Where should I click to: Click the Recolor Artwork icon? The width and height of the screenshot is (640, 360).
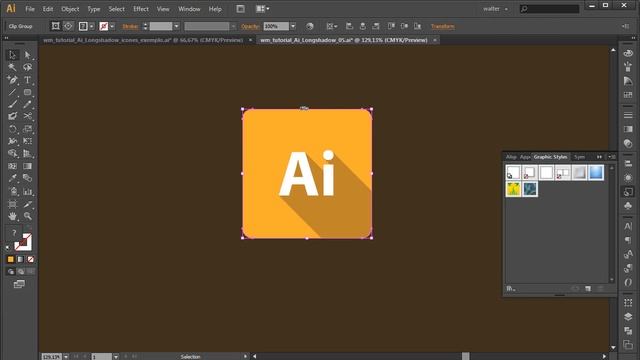point(310,26)
